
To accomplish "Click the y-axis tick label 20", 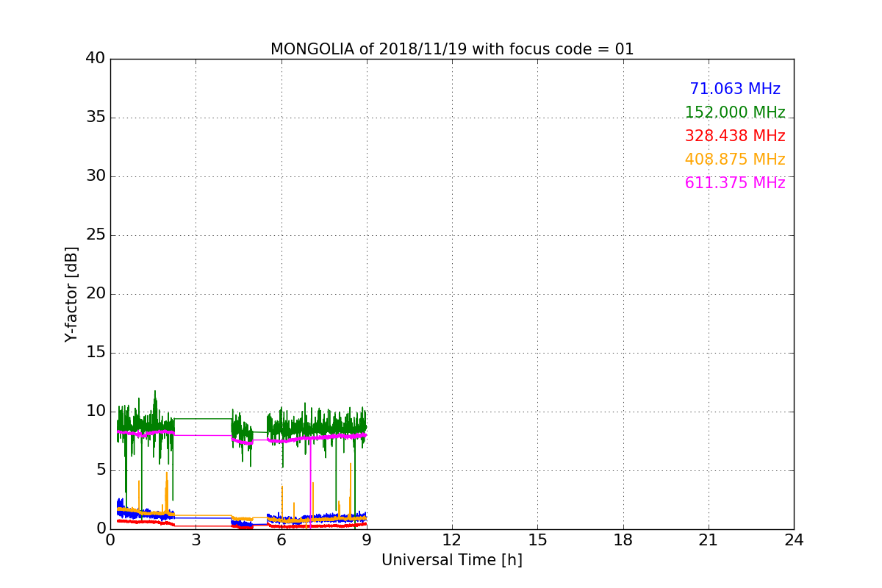I will [x=96, y=294].
